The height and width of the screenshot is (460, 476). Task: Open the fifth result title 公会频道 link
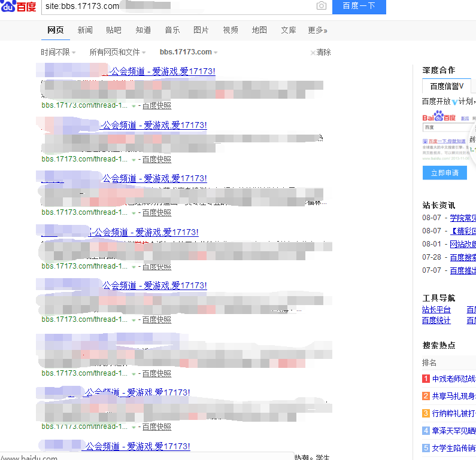[x=154, y=285]
